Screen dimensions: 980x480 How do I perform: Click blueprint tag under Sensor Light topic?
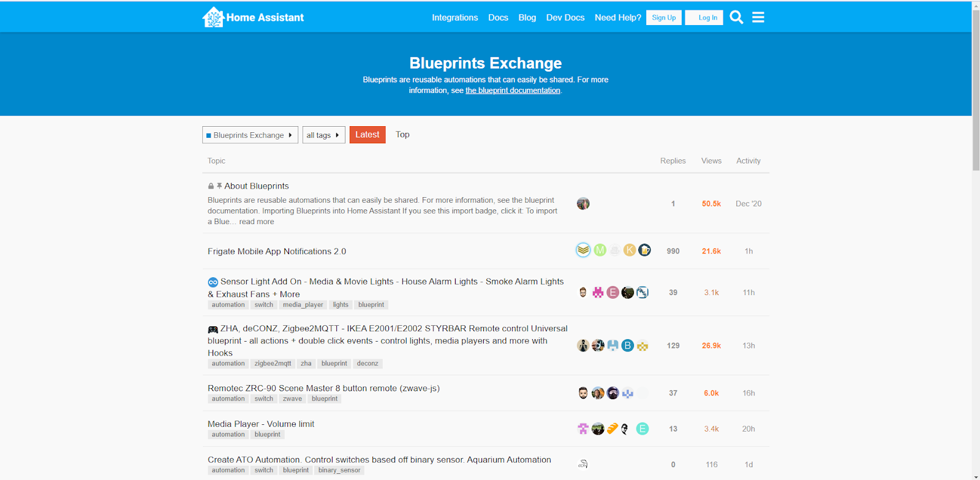(x=371, y=305)
